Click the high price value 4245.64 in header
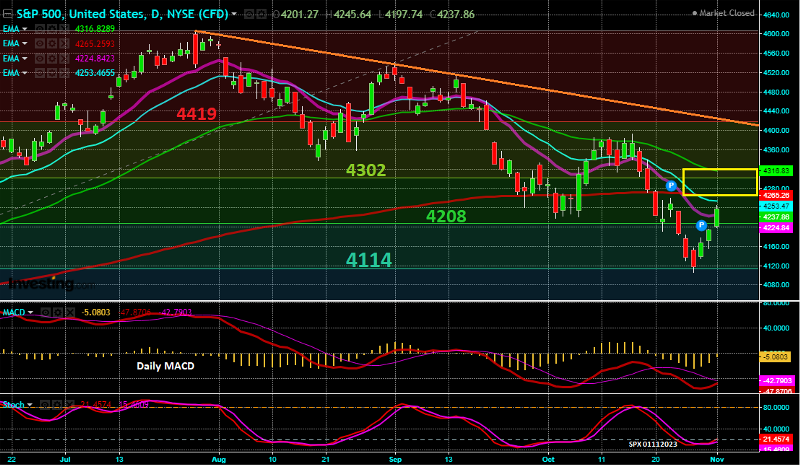The width and height of the screenshot is (800, 466). (353, 14)
